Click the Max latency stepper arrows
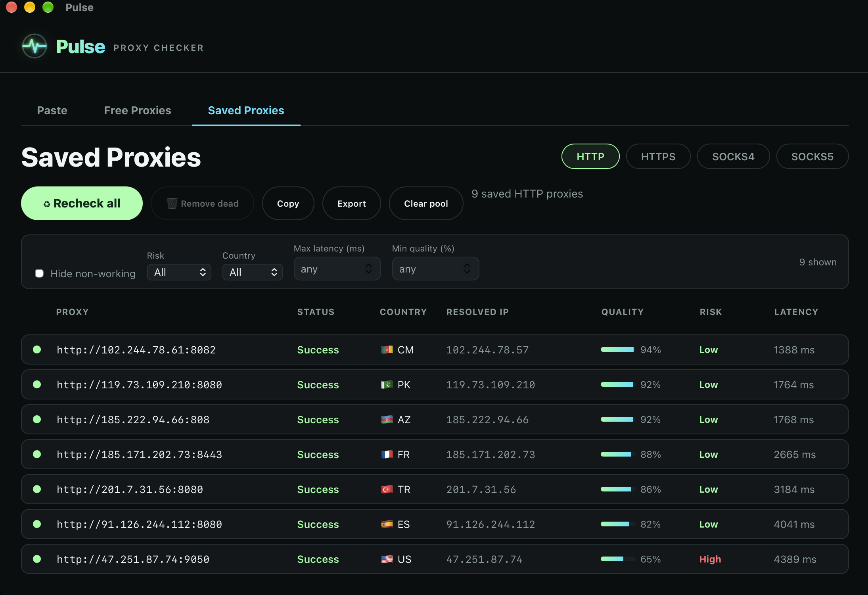This screenshot has width=868, height=595. [x=369, y=269]
